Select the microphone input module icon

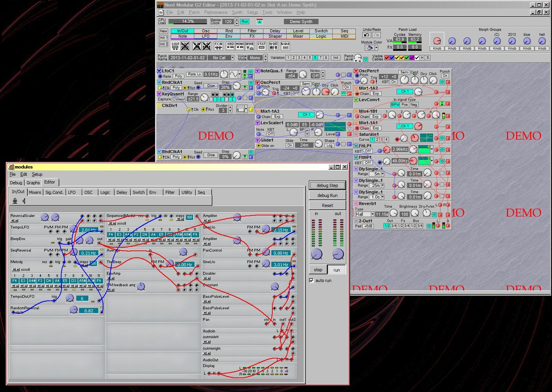click(x=15, y=201)
